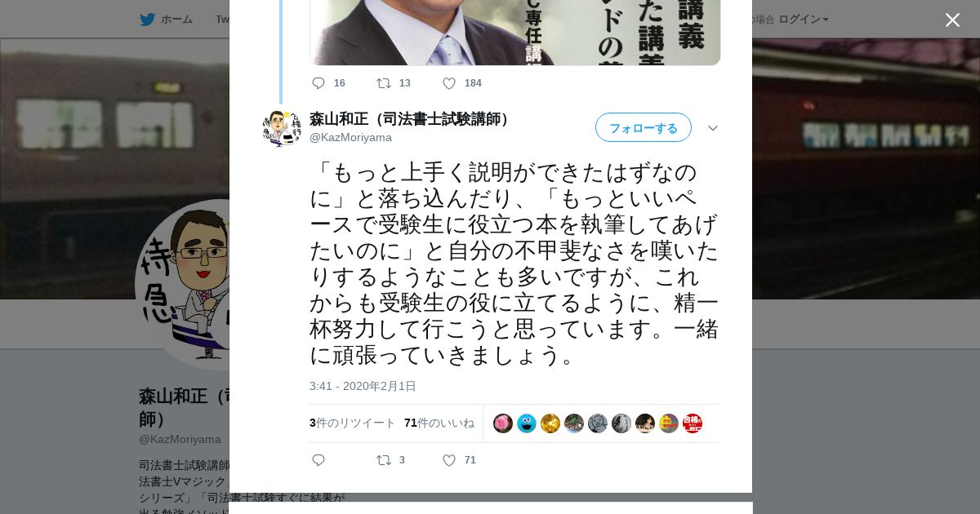View the 3件のリツイート list
The height and width of the screenshot is (514, 980).
[x=352, y=423]
